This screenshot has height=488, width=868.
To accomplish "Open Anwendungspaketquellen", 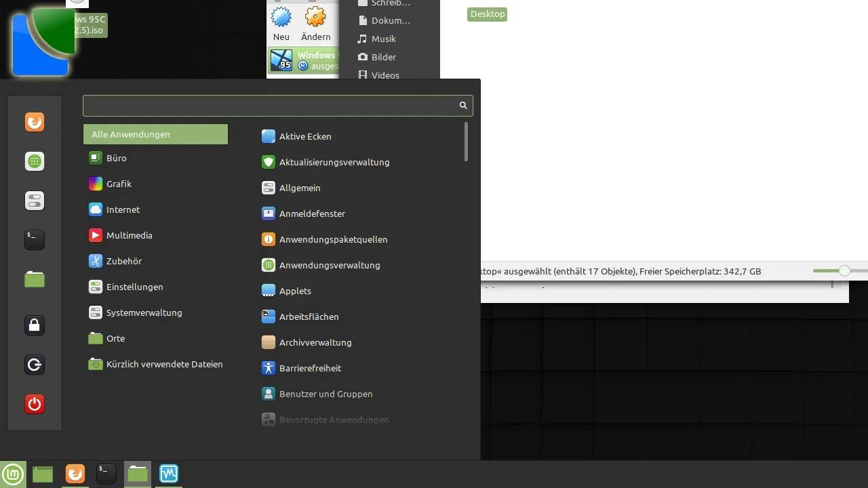I will click(x=333, y=239).
